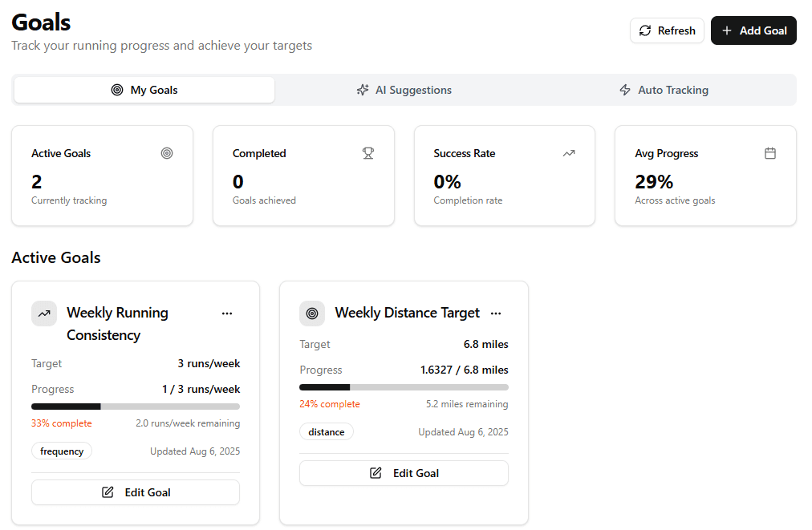812x530 pixels.
Task: Click the 5.2 miles remaining text
Action: 467,404
